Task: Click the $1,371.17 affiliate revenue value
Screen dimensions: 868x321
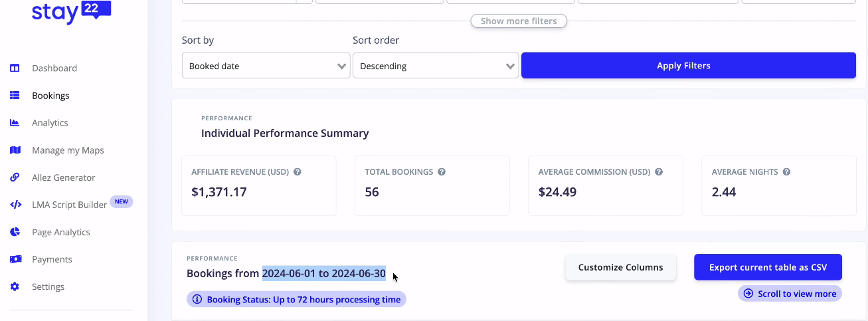Action: [218, 192]
